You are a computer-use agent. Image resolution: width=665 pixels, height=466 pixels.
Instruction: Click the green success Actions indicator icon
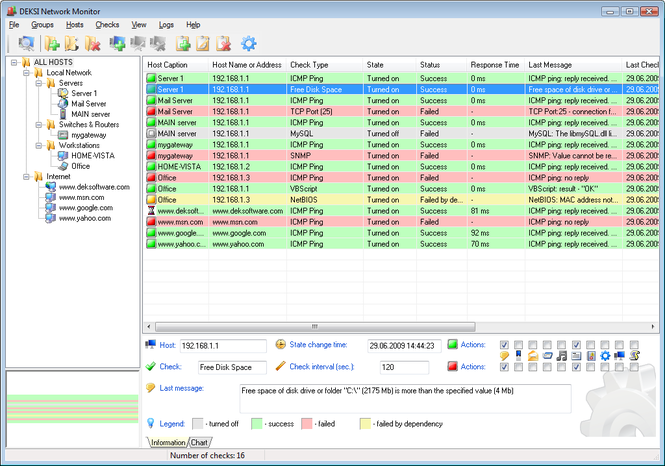453,344
